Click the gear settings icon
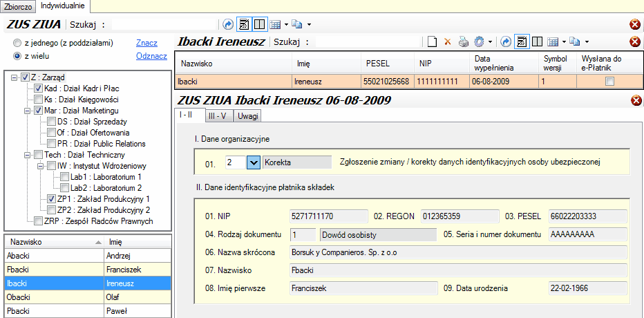The height and width of the screenshot is (318, 644). 479,41
